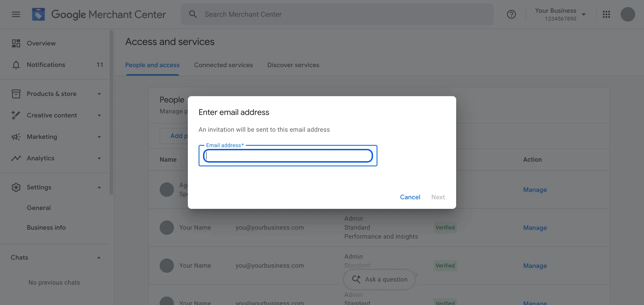Click Manage for first listed person
Viewport: 644px width, 305px height.
coord(535,190)
